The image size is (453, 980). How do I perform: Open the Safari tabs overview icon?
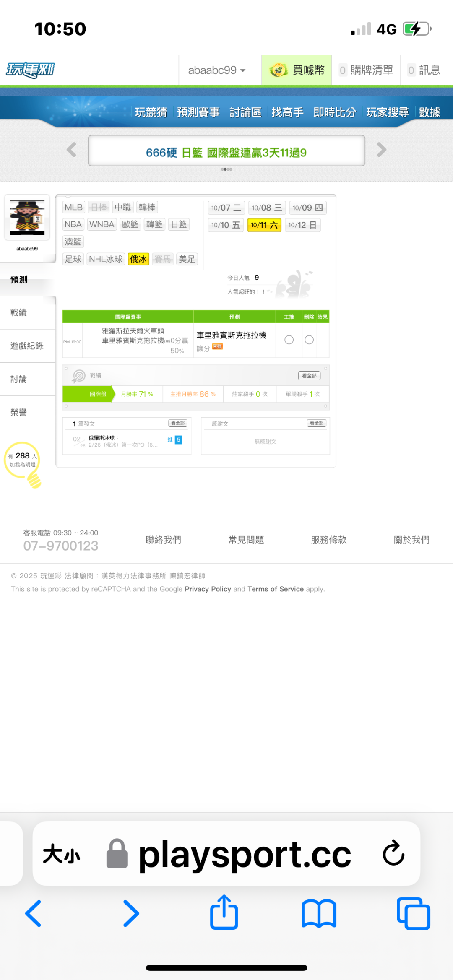pyautogui.click(x=413, y=913)
